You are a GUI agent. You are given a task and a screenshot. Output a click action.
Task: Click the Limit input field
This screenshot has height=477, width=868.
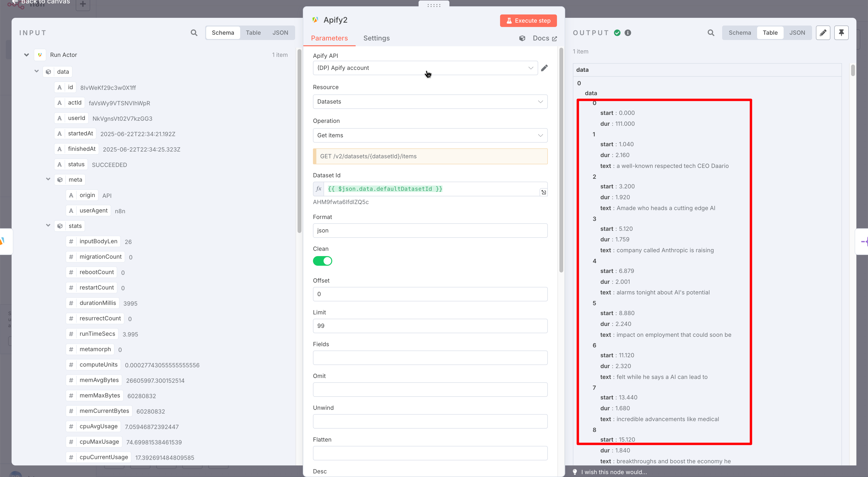coord(430,326)
